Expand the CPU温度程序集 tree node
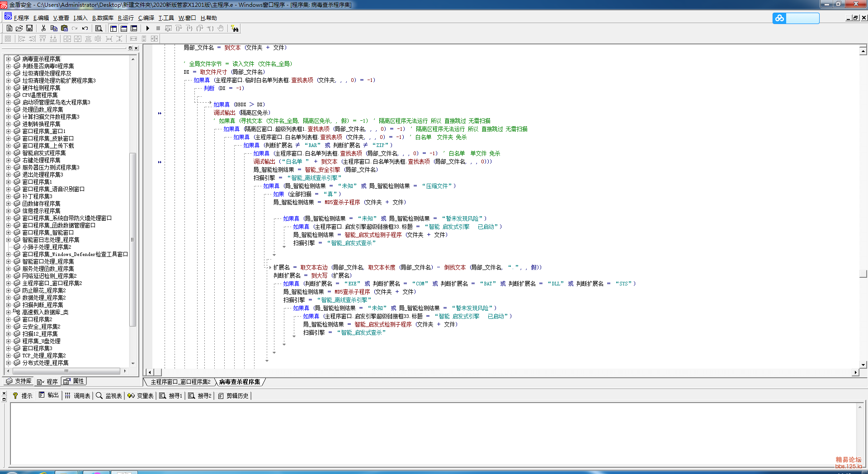The height and width of the screenshot is (474, 868). click(x=8, y=95)
